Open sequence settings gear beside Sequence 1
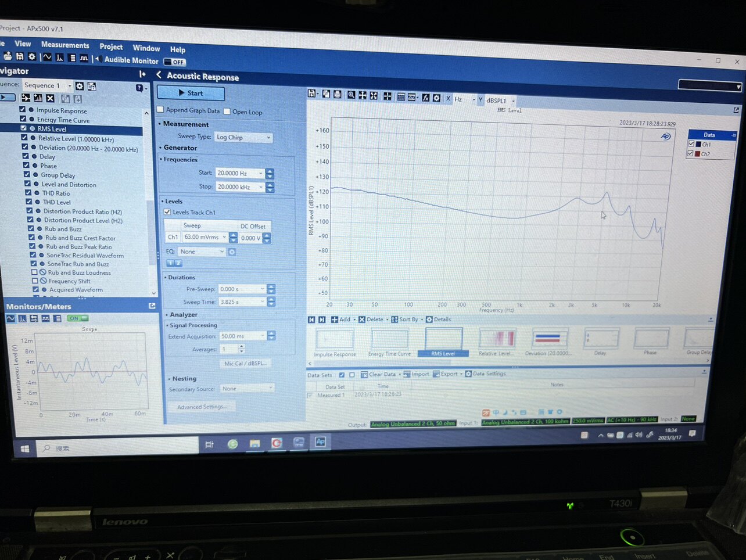The width and height of the screenshot is (746, 560). pos(80,86)
